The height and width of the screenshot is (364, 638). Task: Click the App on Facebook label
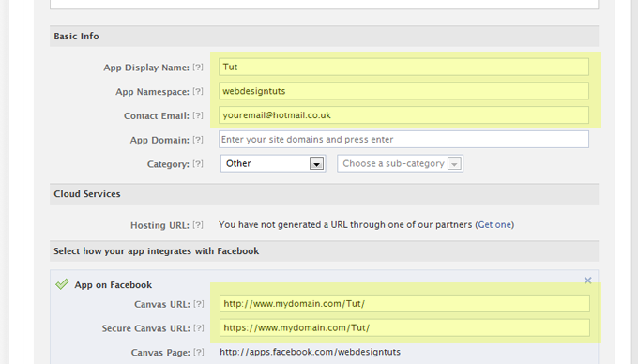[x=114, y=285]
